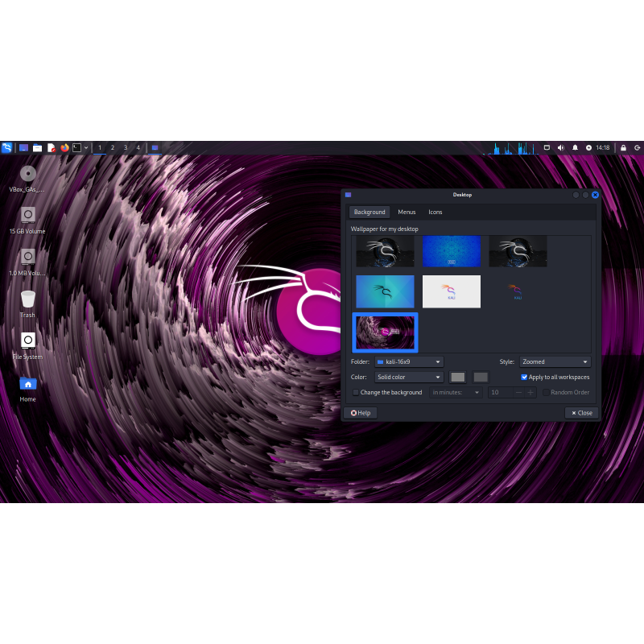Open the Style dropdown showing Zoomed
644x644 pixels.
tap(555, 361)
